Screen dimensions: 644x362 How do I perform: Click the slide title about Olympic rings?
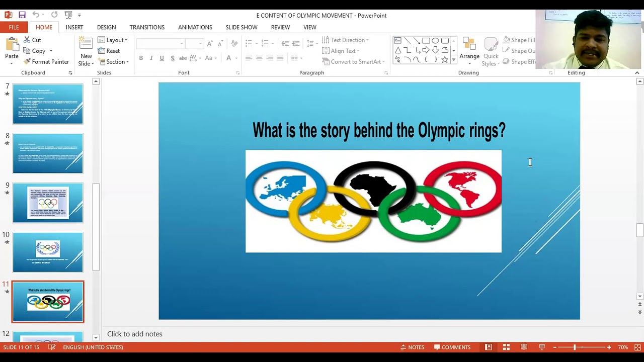[x=379, y=130]
